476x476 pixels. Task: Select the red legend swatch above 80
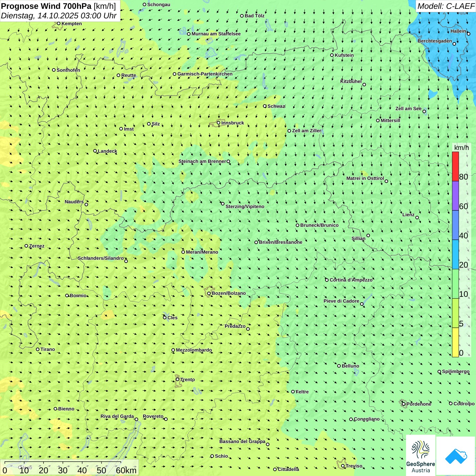[455, 166]
